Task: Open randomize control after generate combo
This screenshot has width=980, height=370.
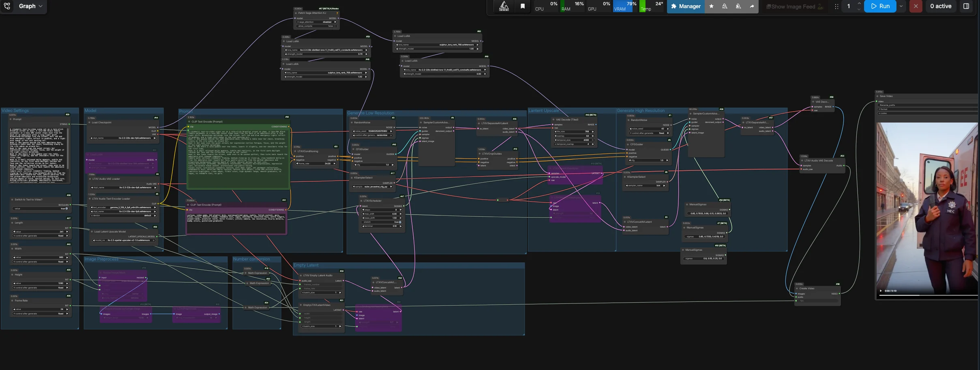Action: coord(372,135)
